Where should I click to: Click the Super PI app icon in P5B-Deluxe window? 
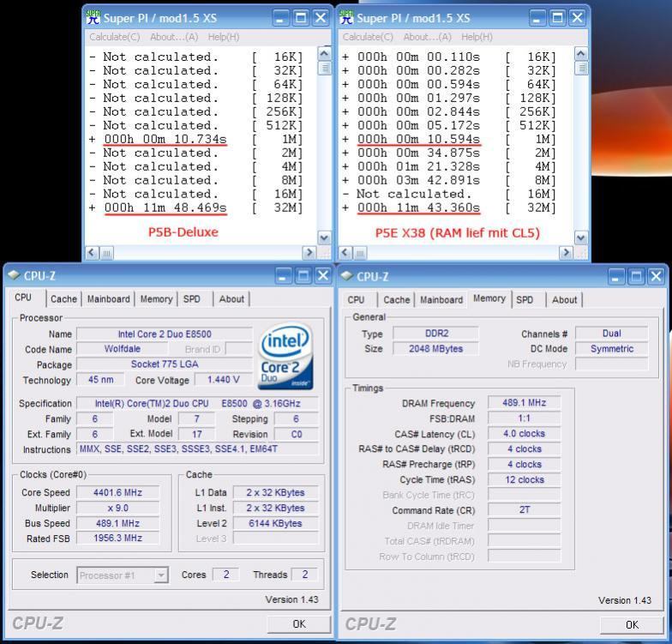[x=93, y=17]
